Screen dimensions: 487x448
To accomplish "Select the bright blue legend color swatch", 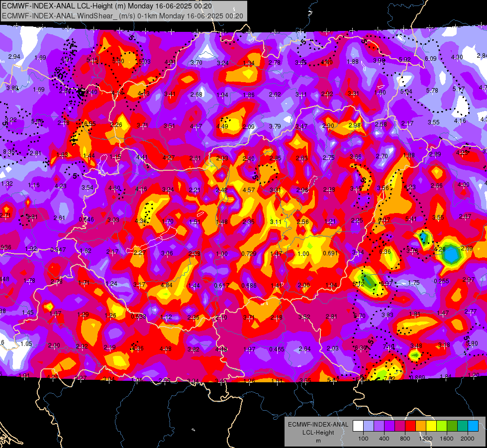I will point(473,426).
